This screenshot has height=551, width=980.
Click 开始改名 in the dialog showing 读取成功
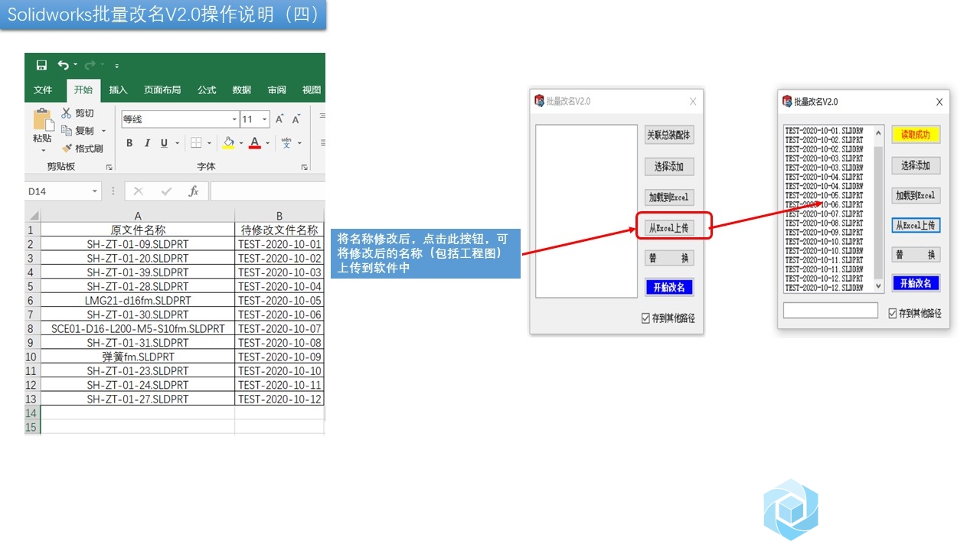[916, 283]
